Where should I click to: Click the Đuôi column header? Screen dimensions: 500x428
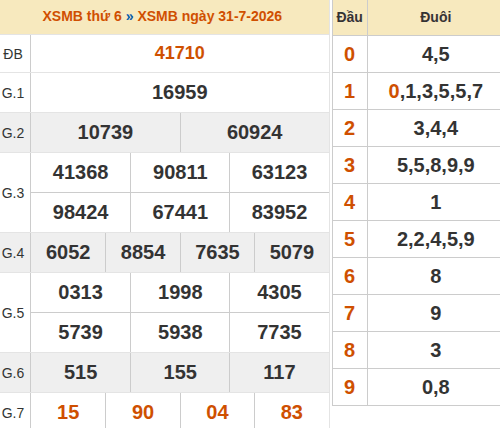click(x=436, y=17)
